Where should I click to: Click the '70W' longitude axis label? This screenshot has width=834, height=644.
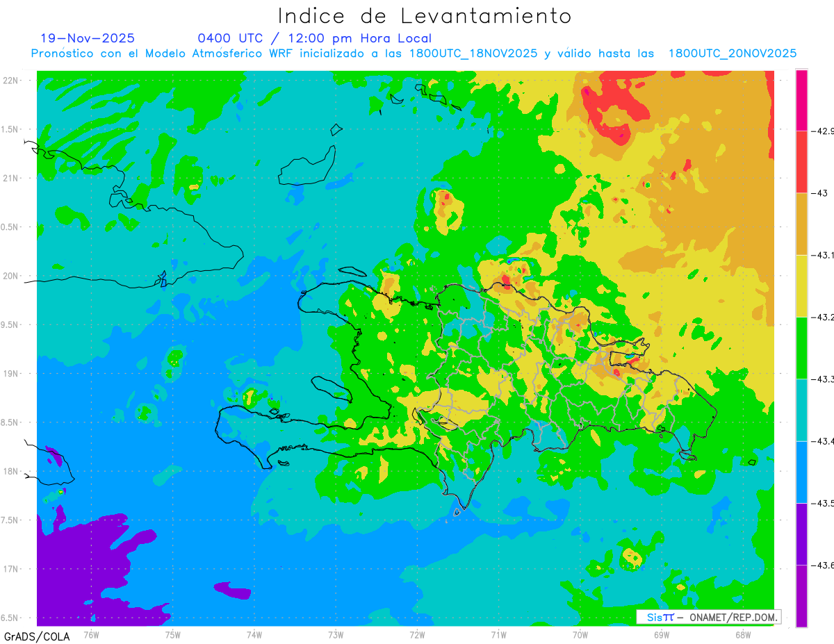[580, 634]
